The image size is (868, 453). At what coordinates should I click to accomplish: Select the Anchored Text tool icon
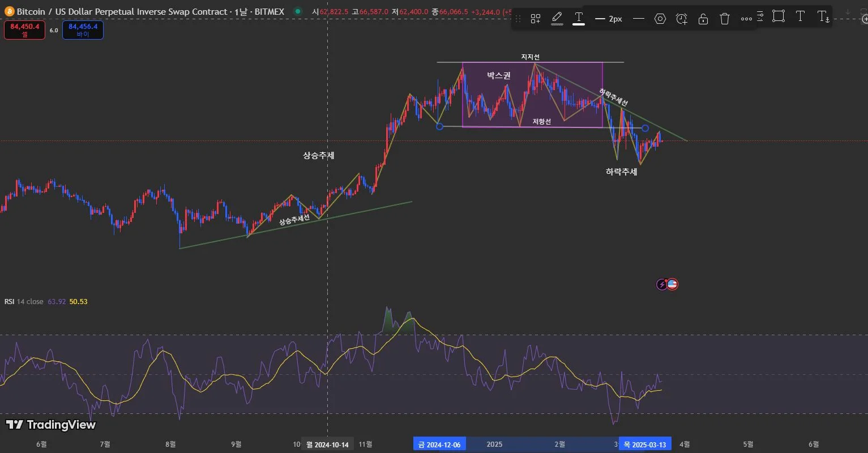pyautogui.click(x=823, y=17)
